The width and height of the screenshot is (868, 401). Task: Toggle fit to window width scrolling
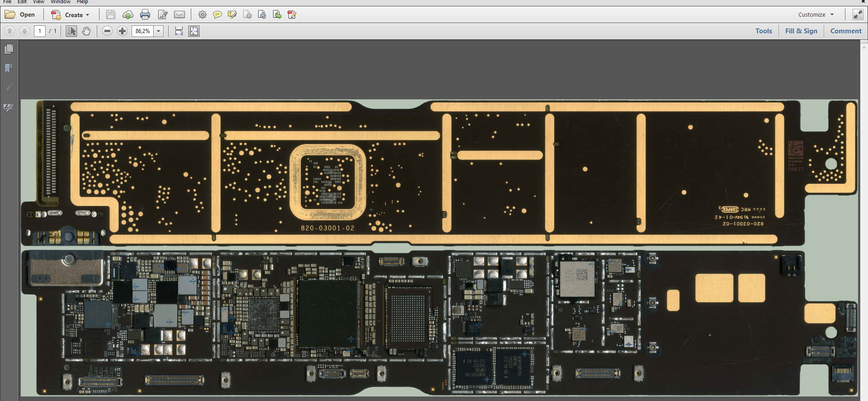[179, 31]
